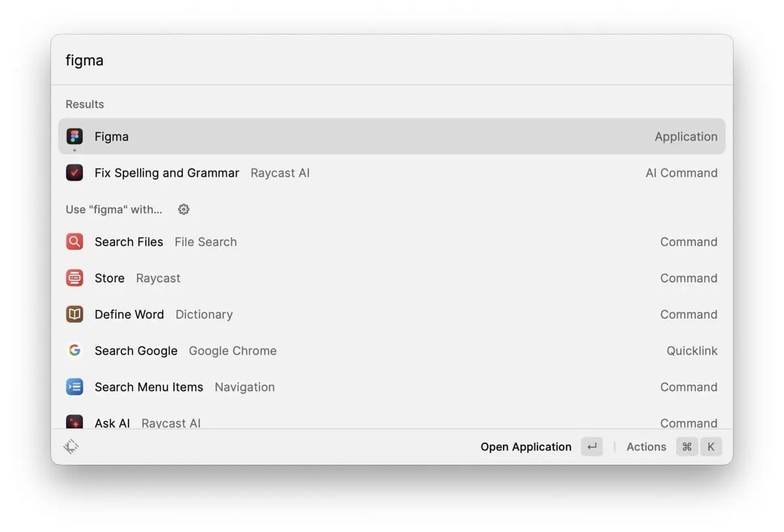Click the 'Dictionary' subtitle text
The height and width of the screenshot is (532, 784).
click(x=204, y=315)
